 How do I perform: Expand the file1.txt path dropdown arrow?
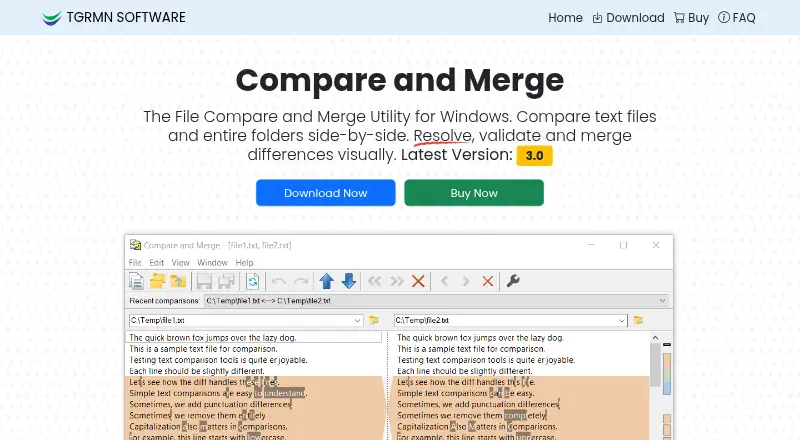(357, 321)
